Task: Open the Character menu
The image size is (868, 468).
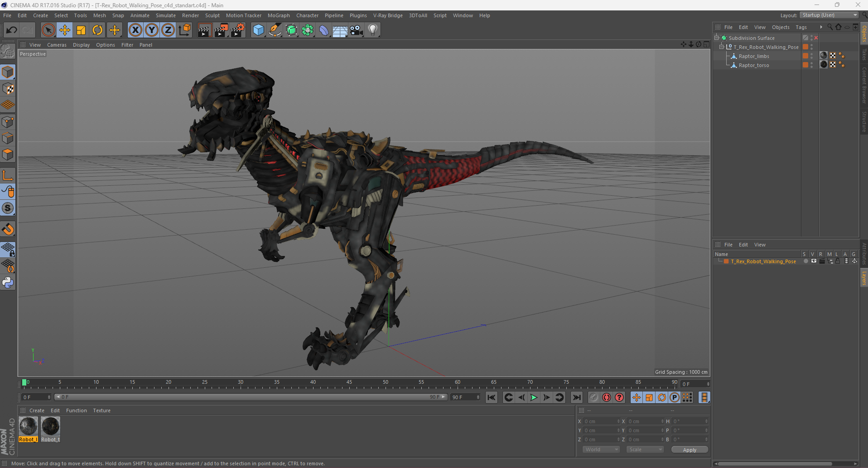Action: 307,15
